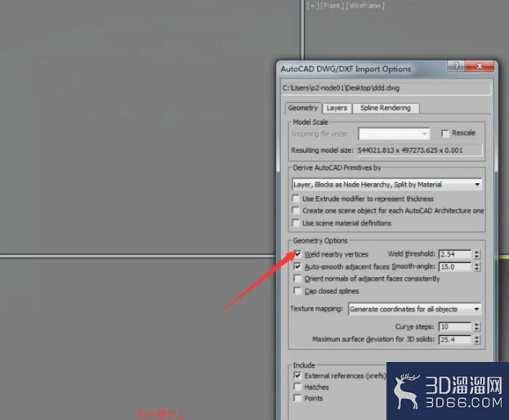
Task: Close the Import Options dialog
Action: tap(480, 66)
